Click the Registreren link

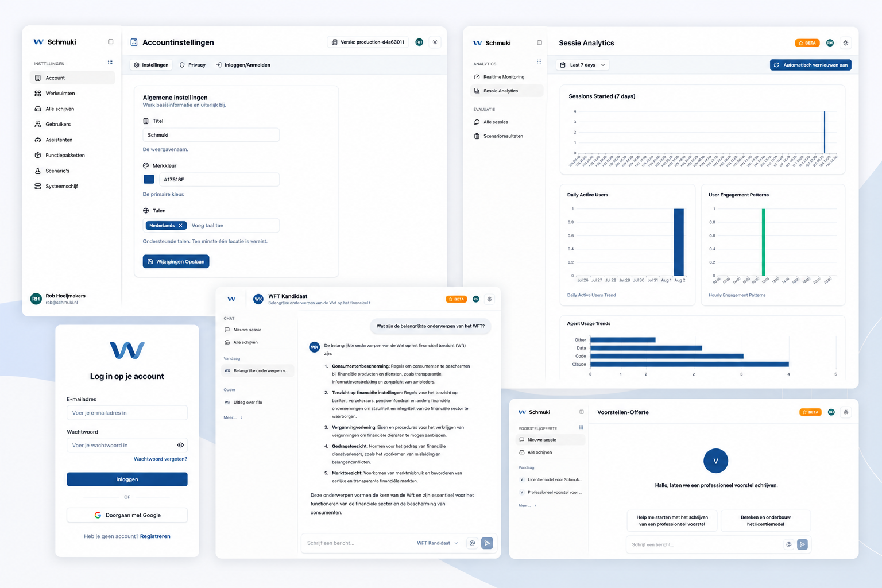pyautogui.click(x=155, y=536)
